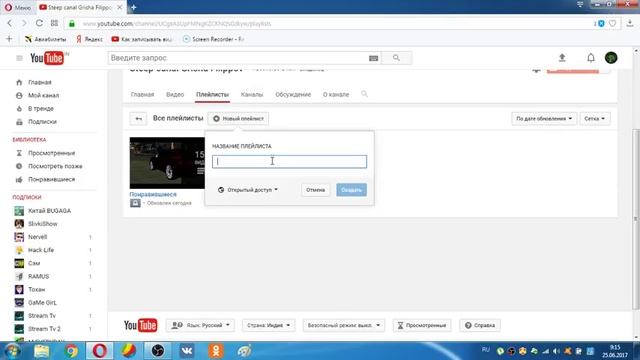
Task: Open the Обсуждение channel tab
Action: tap(293, 94)
